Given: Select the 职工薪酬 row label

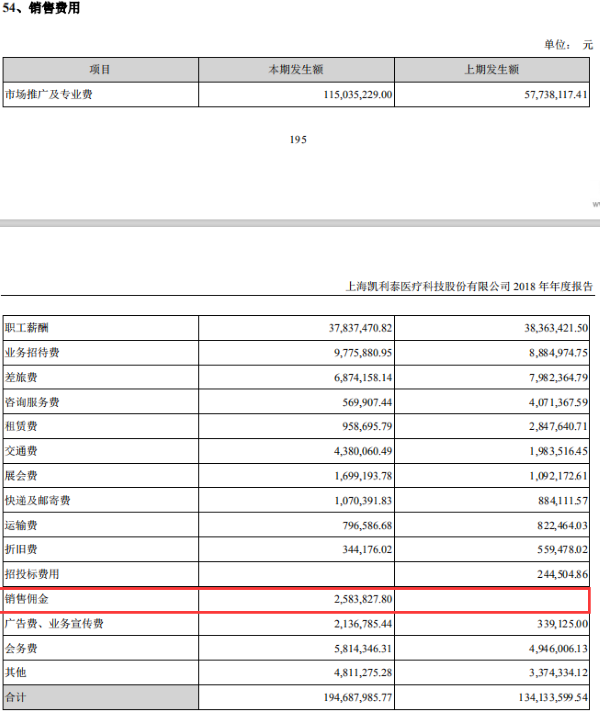Looking at the screenshot, I should pos(26,328).
